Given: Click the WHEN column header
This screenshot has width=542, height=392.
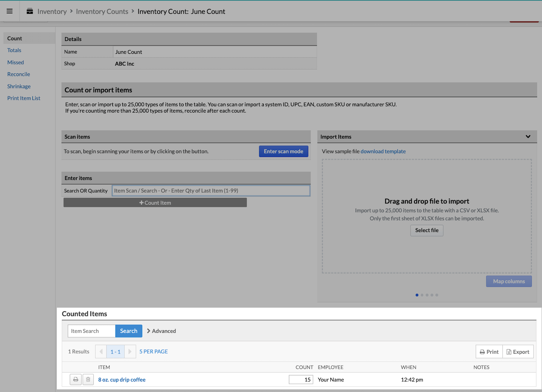Looking at the screenshot, I should 409,367.
